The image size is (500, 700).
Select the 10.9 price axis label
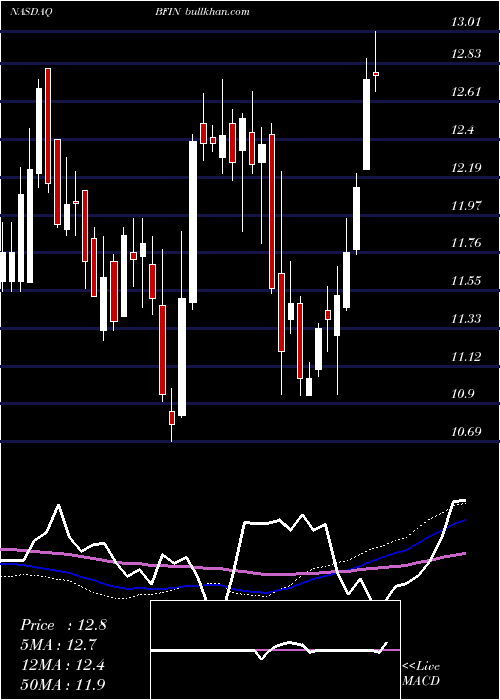click(x=462, y=394)
